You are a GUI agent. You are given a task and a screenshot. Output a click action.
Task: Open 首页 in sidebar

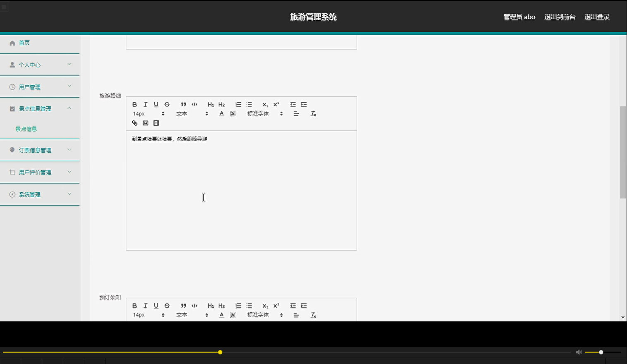pyautogui.click(x=40, y=43)
